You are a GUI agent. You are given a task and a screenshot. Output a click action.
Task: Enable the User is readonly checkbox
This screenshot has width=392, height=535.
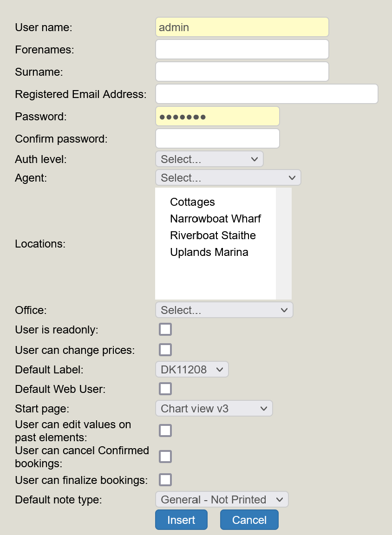point(165,330)
